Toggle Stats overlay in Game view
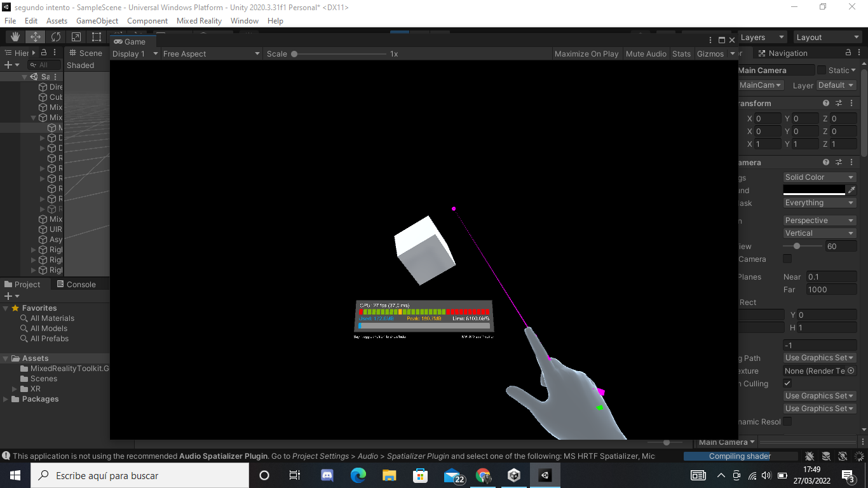The width and height of the screenshot is (868, 488). pyautogui.click(x=681, y=54)
